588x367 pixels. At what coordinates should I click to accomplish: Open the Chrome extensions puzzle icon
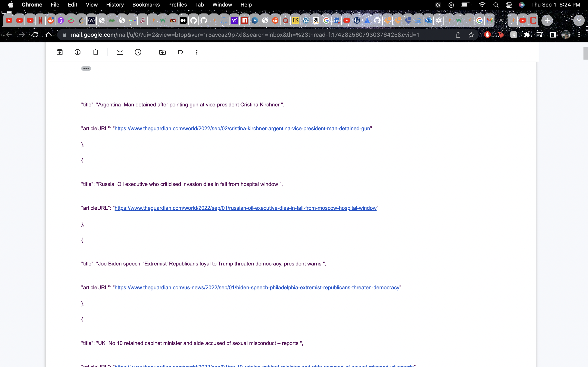click(x=527, y=35)
